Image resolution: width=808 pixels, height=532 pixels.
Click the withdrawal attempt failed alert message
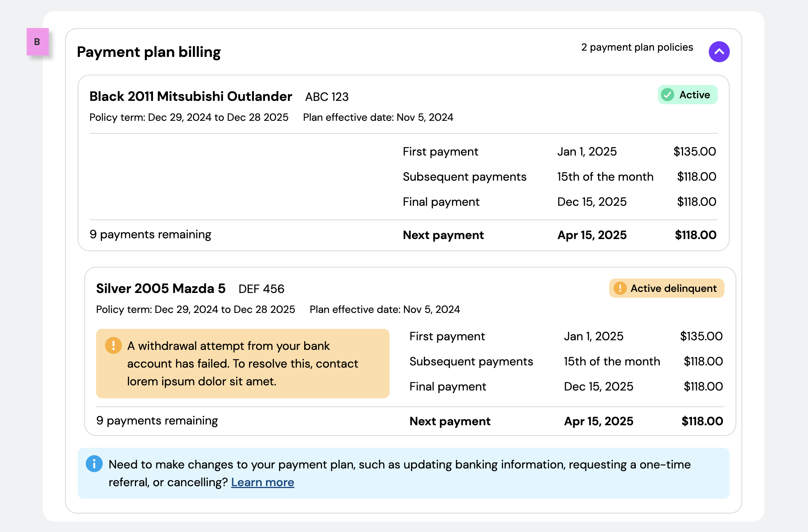pyautogui.click(x=242, y=364)
